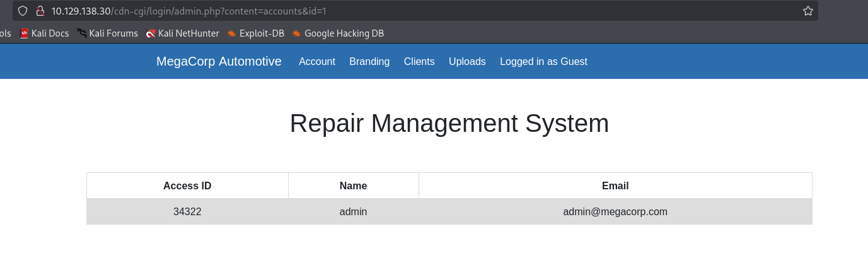868x265 pixels.
Task: Go to the Branding page
Action: point(369,61)
